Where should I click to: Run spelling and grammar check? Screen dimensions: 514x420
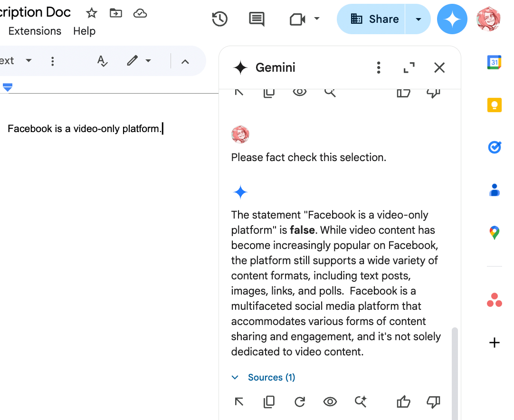(102, 61)
